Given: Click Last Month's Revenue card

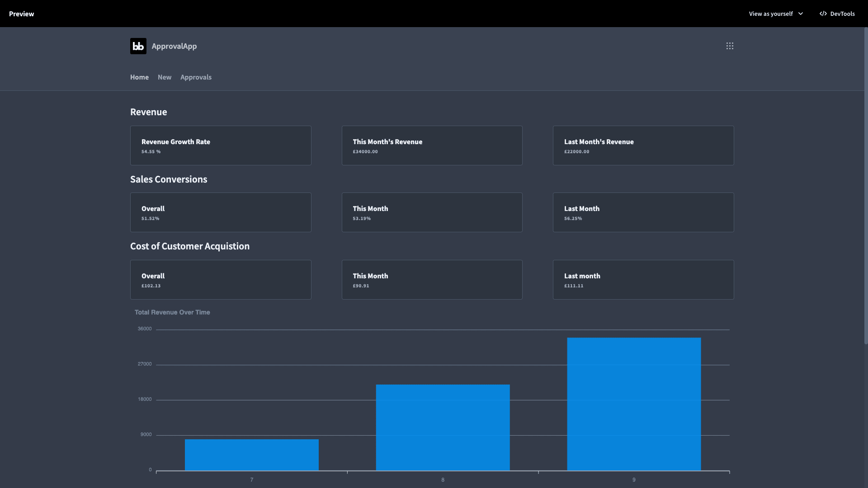Looking at the screenshot, I should 643,145.
